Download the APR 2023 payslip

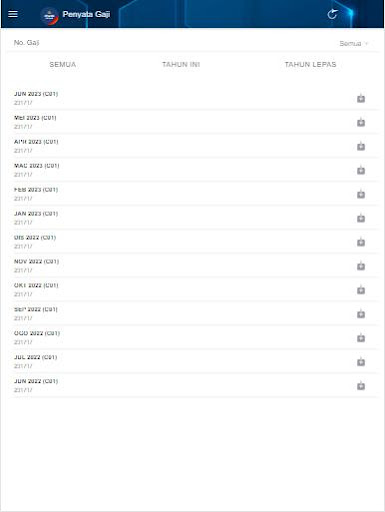pyautogui.click(x=361, y=147)
